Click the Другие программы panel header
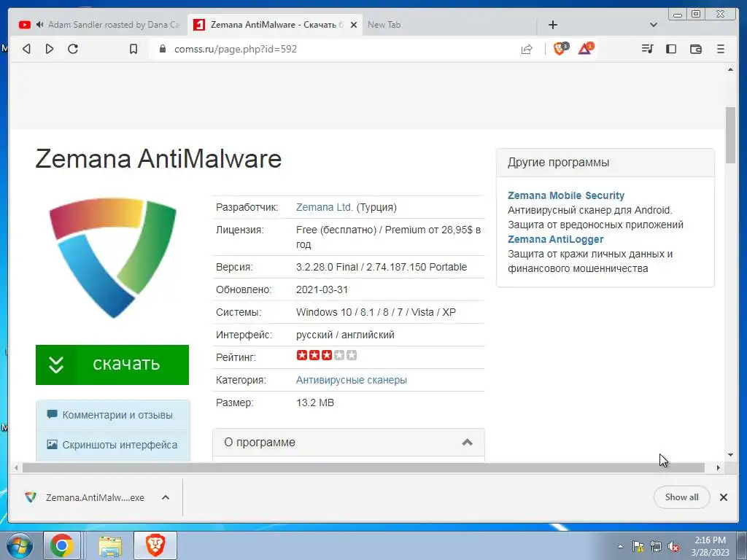The height and width of the screenshot is (560, 747). coord(605,163)
